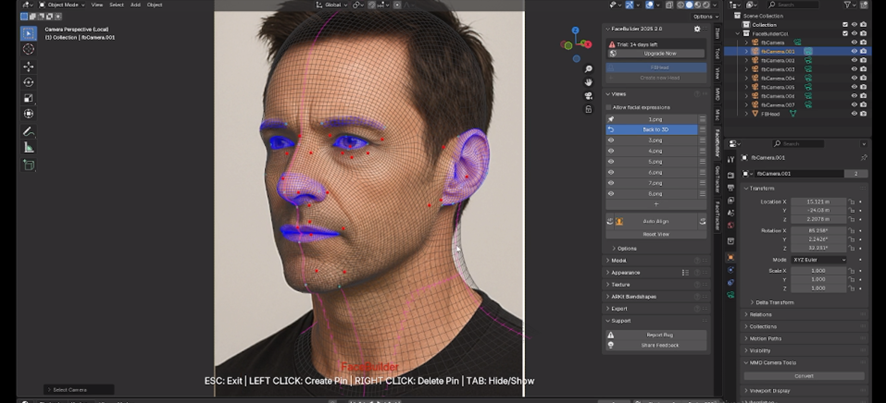Open FaceBuilder settings gear icon

pyautogui.click(x=698, y=29)
